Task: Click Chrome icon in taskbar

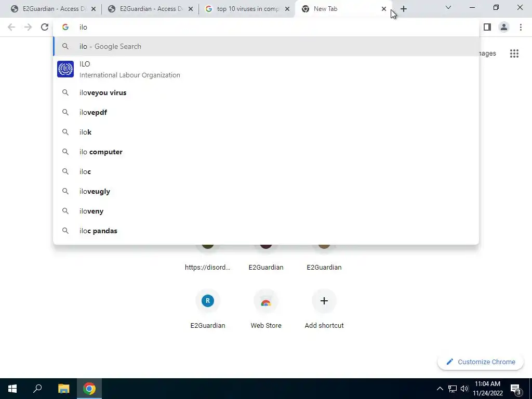Action: click(x=89, y=389)
